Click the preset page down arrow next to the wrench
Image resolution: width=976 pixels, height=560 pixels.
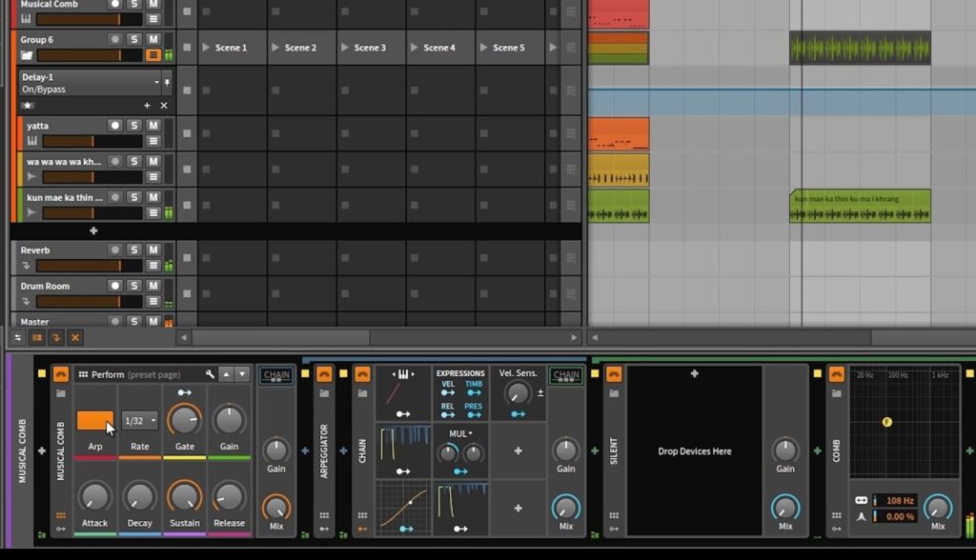[241, 373]
